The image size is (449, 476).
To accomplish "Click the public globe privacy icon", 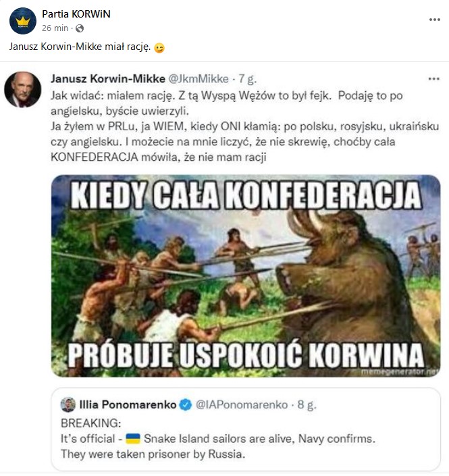I will (80, 28).
